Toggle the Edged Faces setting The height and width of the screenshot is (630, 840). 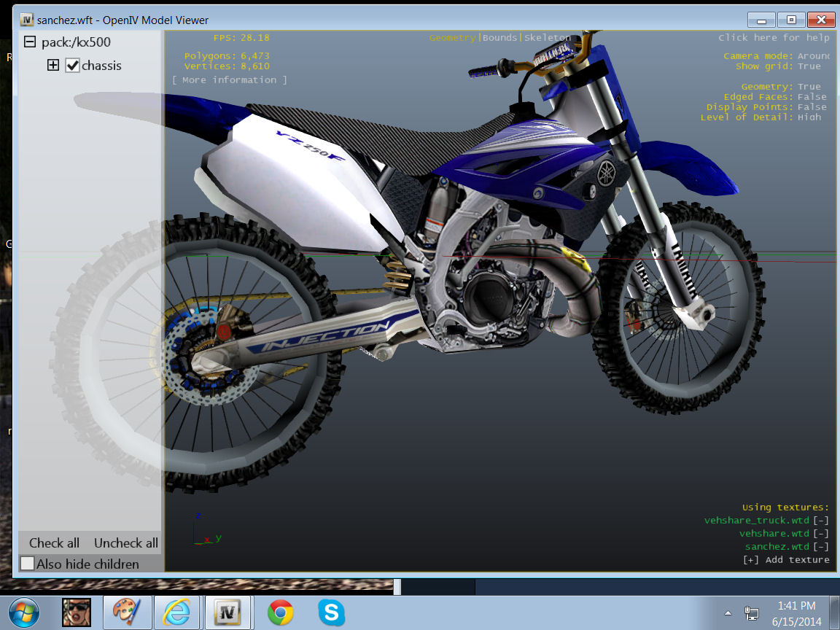click(x=812, y=96)
